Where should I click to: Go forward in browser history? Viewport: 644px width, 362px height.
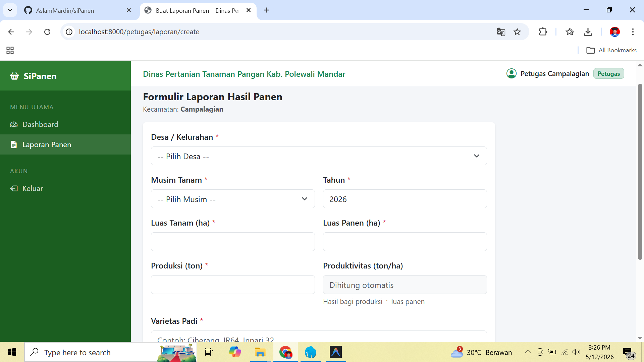pyautogui.click(x=29, y=32)
